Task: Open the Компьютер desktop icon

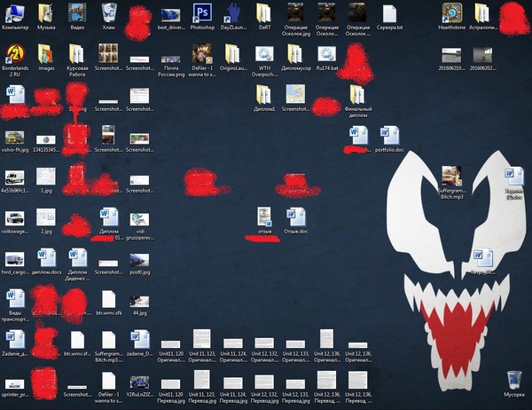Action: 15,12
